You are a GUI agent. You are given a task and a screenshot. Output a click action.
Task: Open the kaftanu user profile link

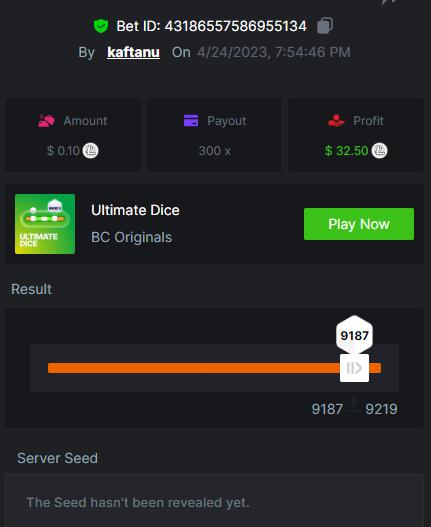point(133,52)
